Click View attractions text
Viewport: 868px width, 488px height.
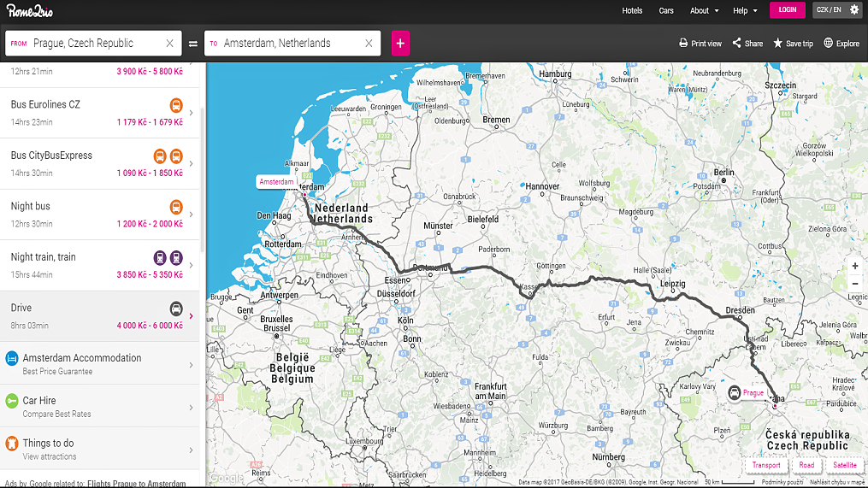point(50,457)
